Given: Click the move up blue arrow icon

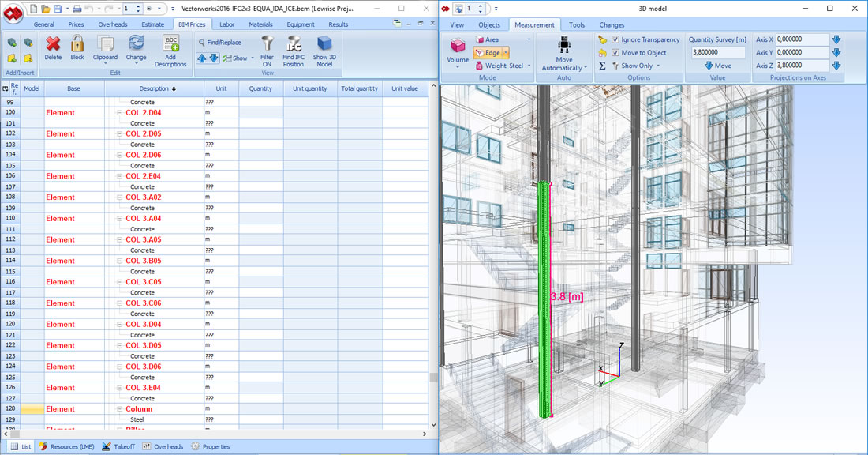Looking at the screenshot, I should (201, 58).
